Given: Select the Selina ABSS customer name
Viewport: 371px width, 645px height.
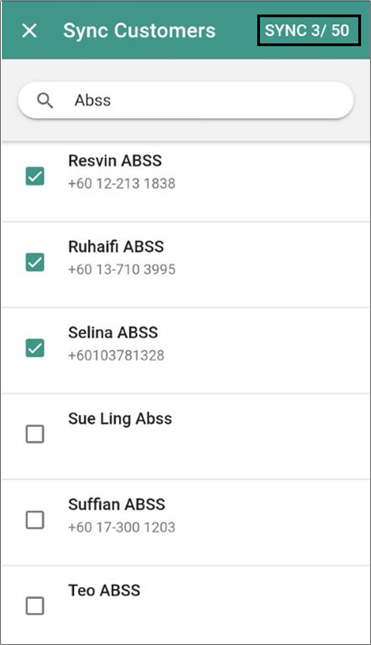Looking at the screenshot, I should 113,332.
